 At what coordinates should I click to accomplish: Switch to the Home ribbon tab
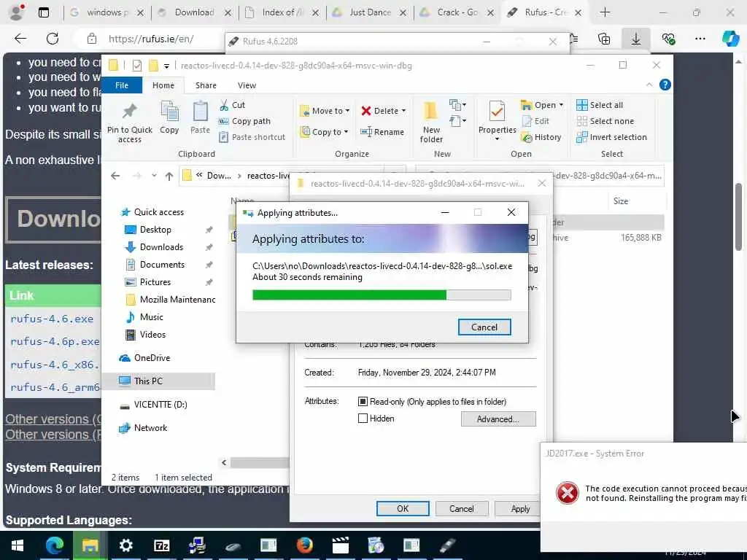point(163,85)
